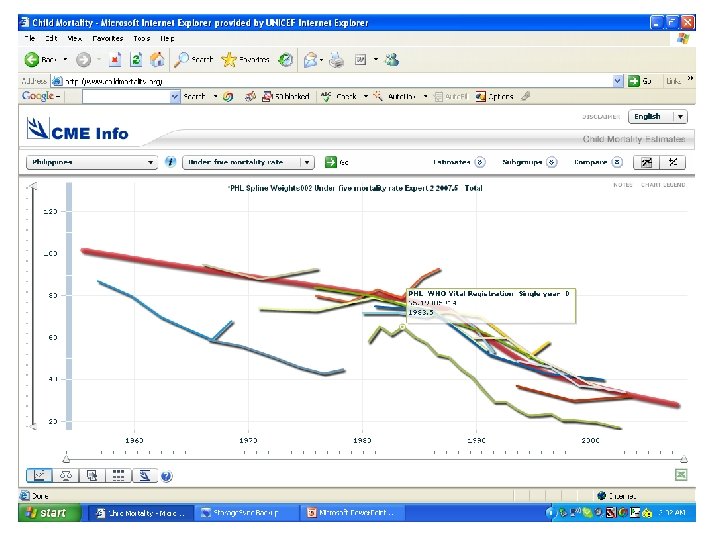Click the IE Back button
This screenshot has height=540, width=720.
(x=40, y=60)
